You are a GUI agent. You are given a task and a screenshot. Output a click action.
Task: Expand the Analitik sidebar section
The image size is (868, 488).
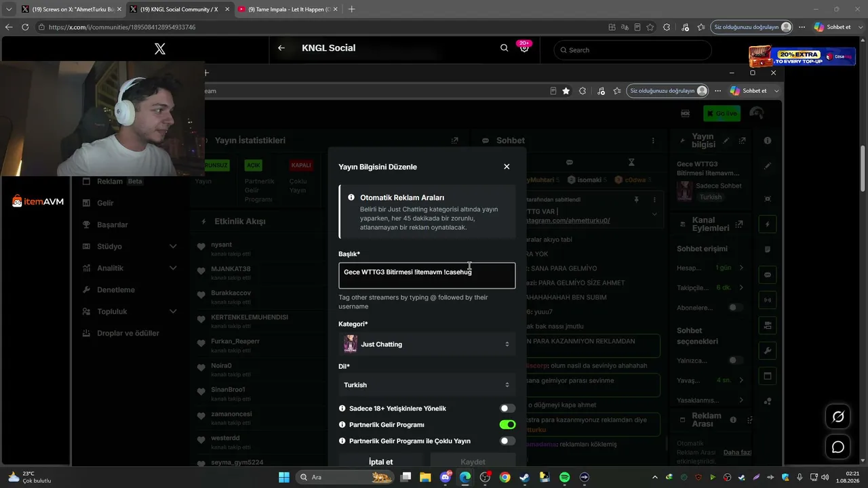(x=173, y=268)
